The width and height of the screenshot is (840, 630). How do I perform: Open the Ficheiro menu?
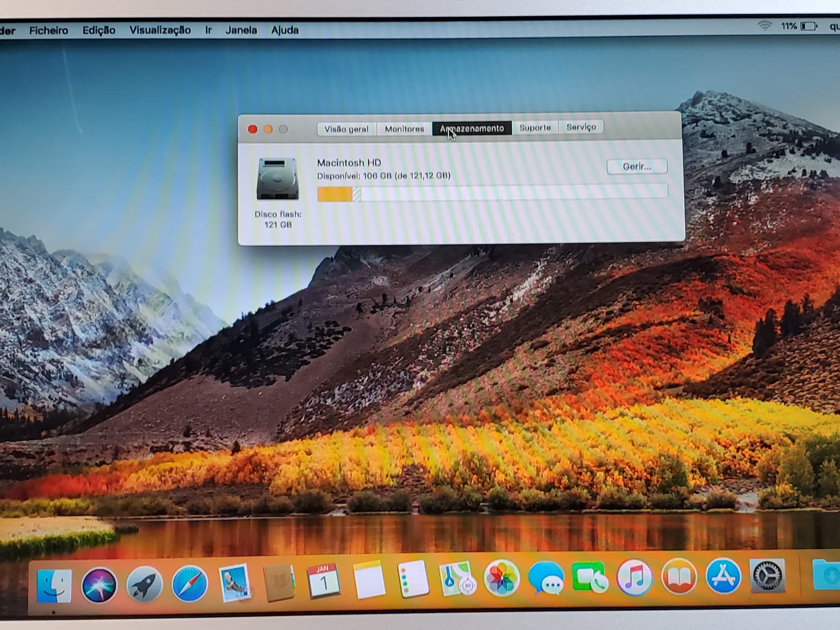pos(48,30)
